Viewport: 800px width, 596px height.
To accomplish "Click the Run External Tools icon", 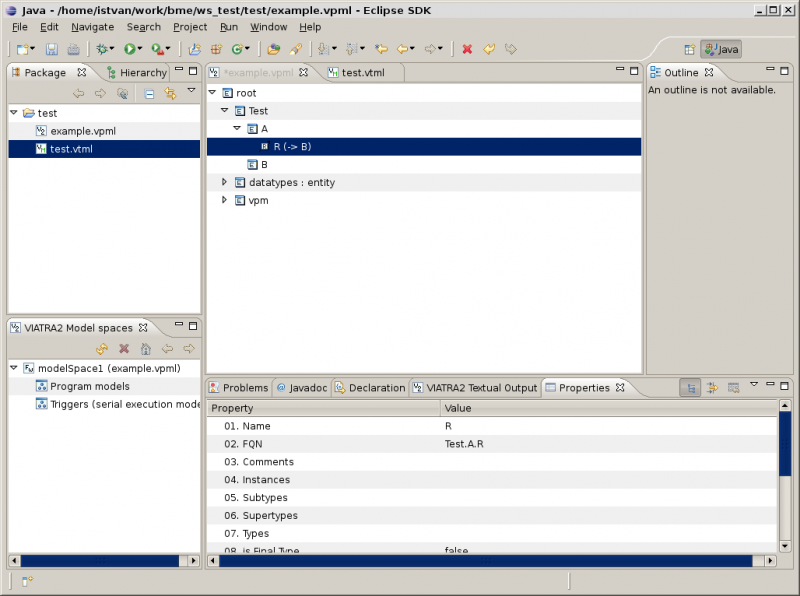I will 158,49.
